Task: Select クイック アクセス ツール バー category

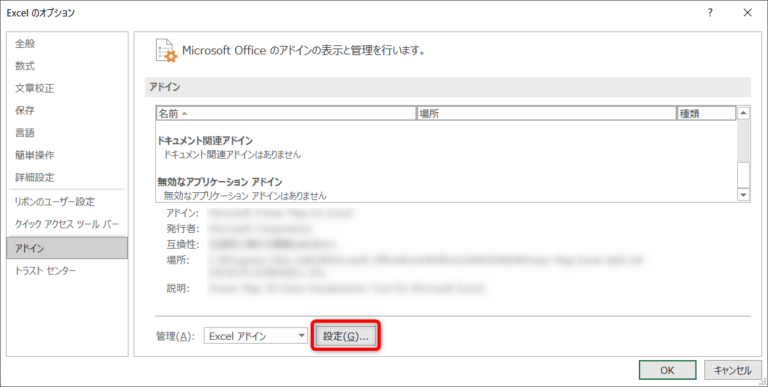Action: click(67, 224)
